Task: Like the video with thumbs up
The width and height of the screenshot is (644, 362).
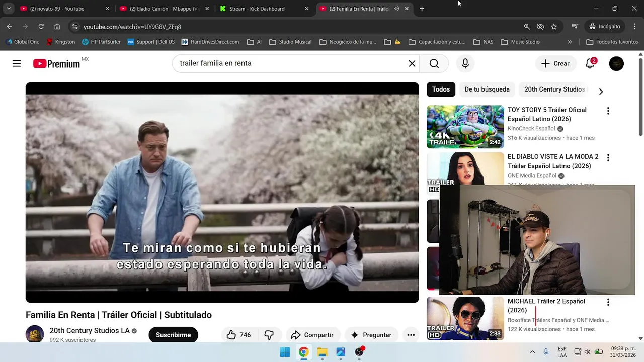Action: 239,335
